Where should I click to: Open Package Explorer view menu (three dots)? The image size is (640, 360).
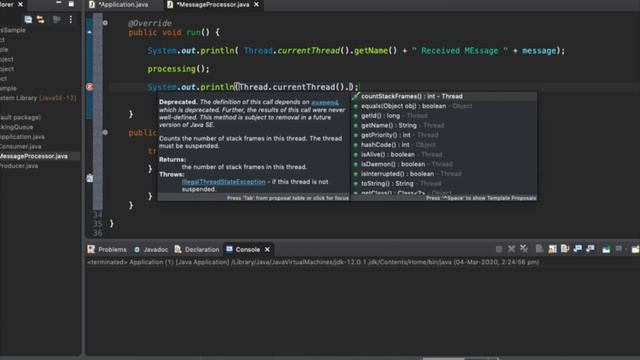click(71, 19)
